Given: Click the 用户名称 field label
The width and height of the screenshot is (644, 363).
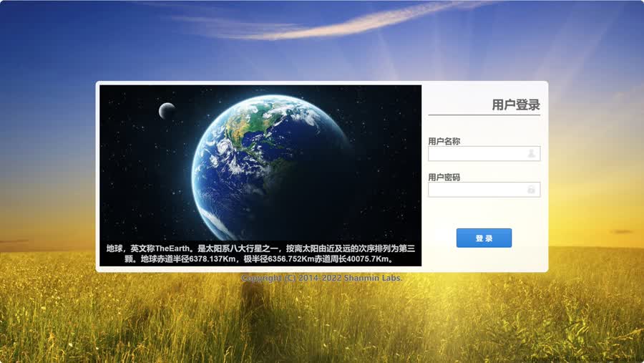Looking at the screenshot, I should pyautogui.click(x=444, y=141).
